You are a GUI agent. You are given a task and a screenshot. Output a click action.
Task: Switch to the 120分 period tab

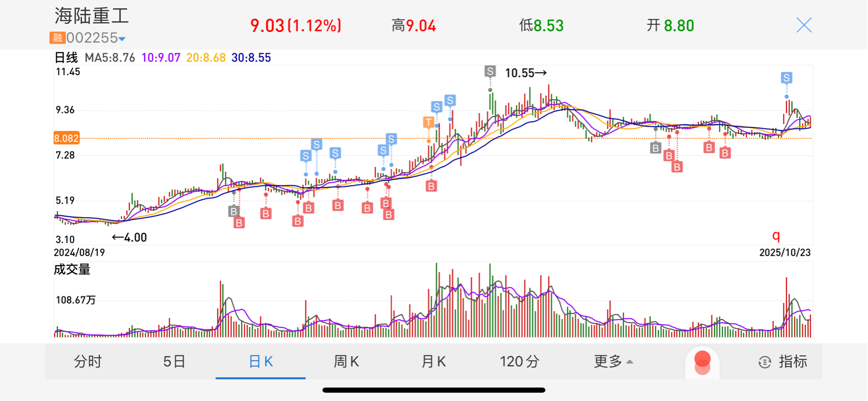519,361
